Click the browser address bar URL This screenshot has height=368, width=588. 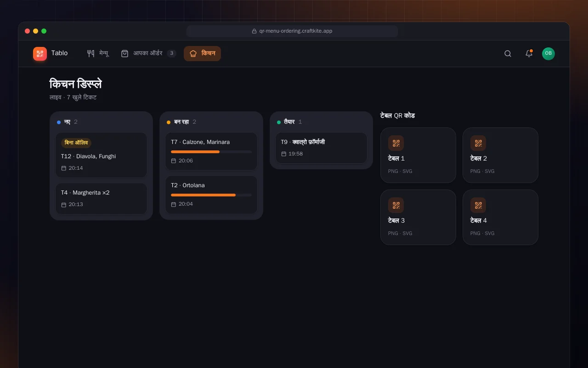tap(296, 31)
